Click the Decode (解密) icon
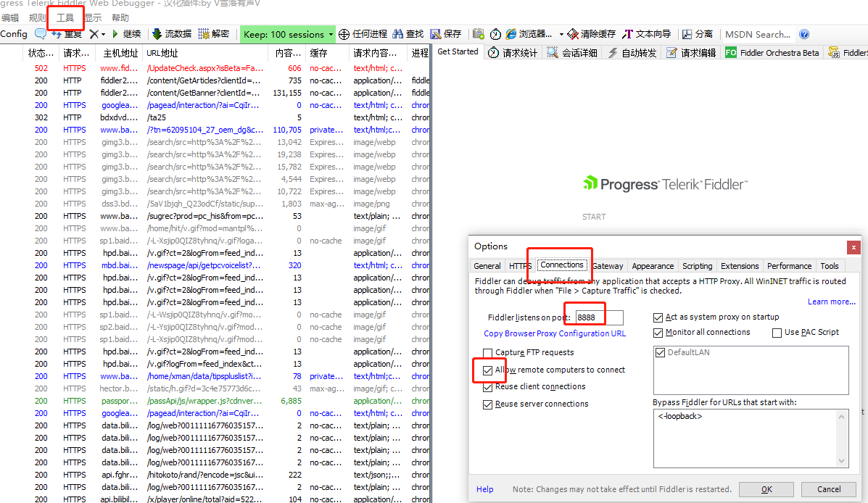The width and height of the screenshot is (868, 503). tap(203, 34)
